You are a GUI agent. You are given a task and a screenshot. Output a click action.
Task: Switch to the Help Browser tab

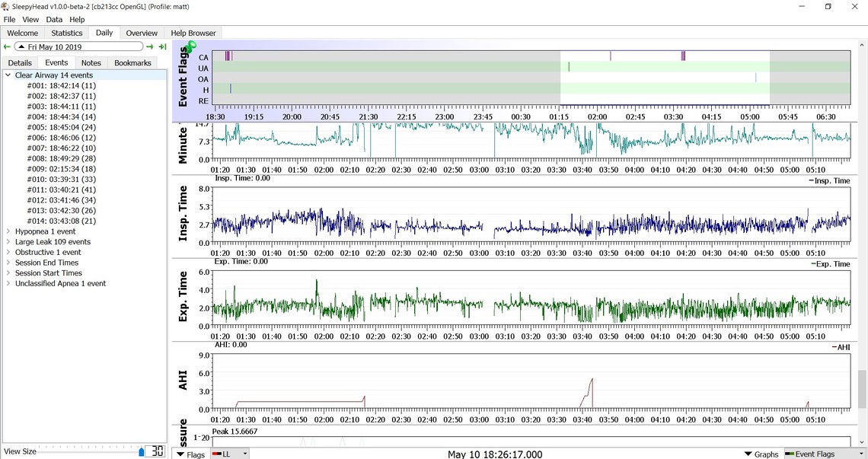pyautogui.click(x=193, y=33)
